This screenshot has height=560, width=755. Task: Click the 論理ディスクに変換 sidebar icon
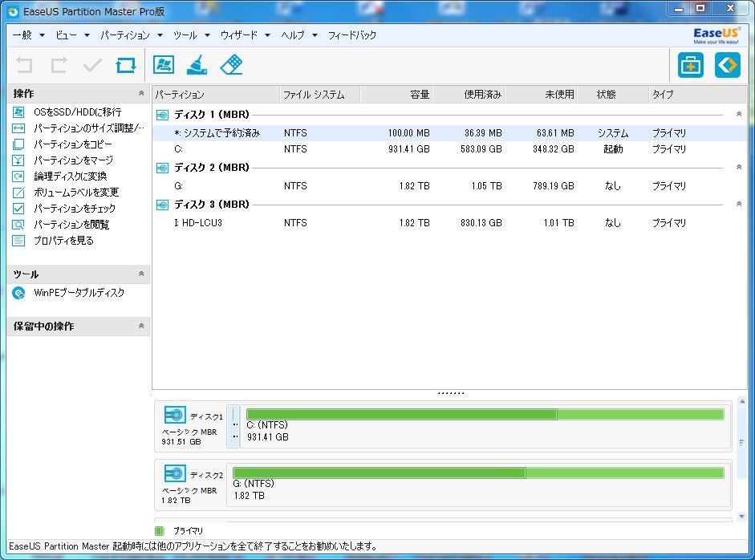point(18,177)
